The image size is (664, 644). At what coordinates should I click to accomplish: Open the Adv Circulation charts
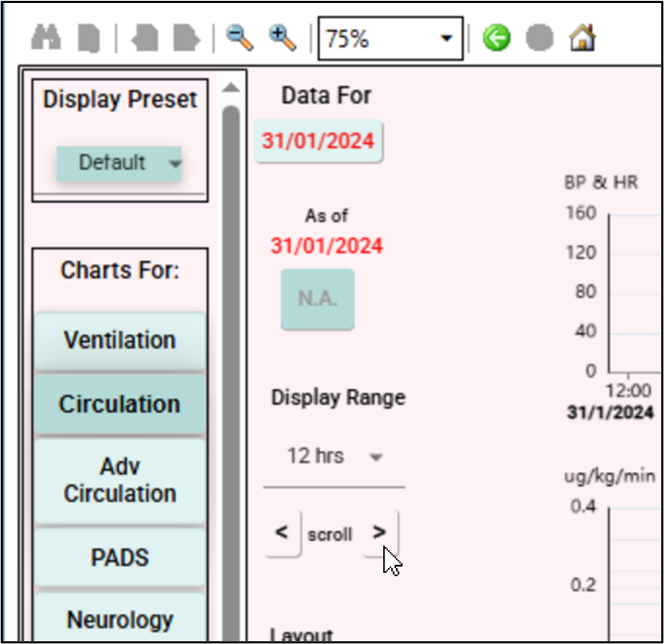[x=119, y=480]
